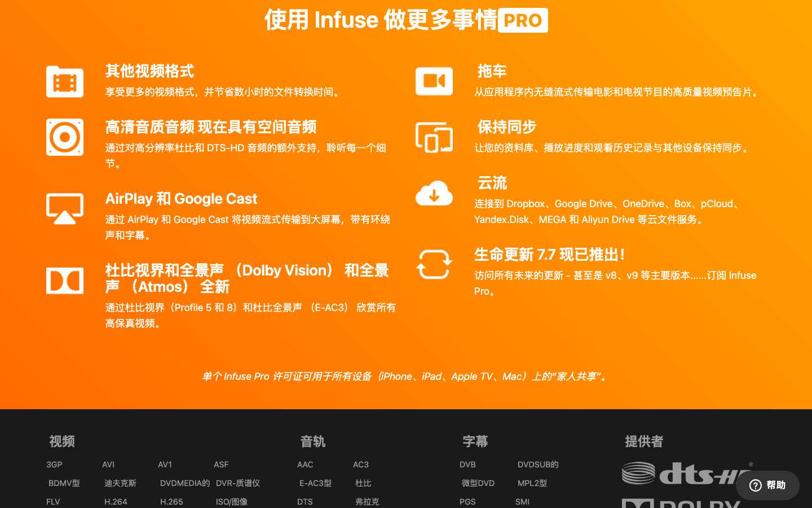
Task: Click the ASF video format
Action: pos(221,465)
